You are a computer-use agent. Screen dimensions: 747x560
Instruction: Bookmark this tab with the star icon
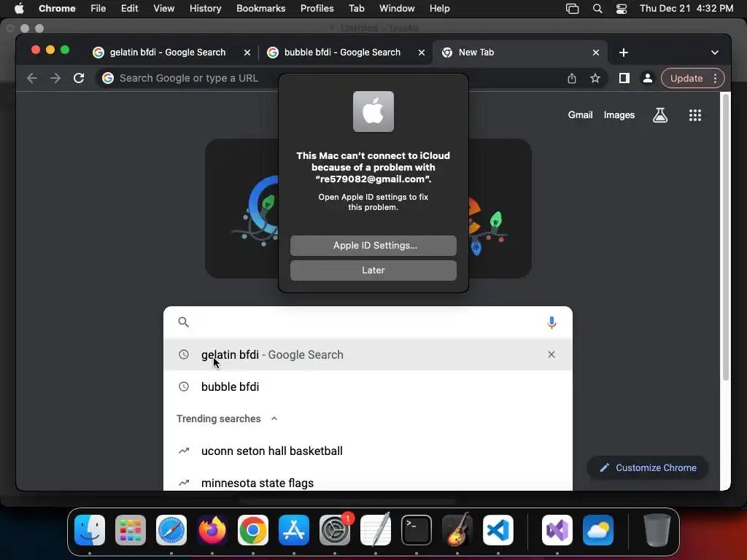[595, 78]
